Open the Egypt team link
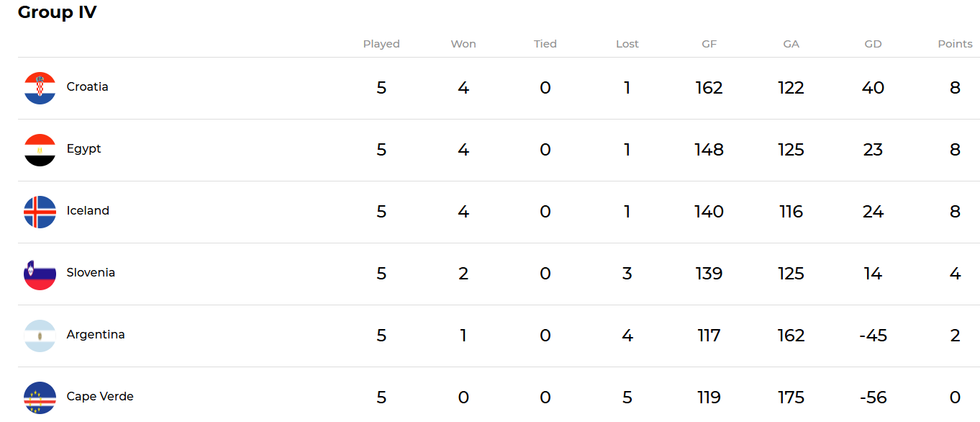Screen dimensions: 980x422 [x=83, y=149]
